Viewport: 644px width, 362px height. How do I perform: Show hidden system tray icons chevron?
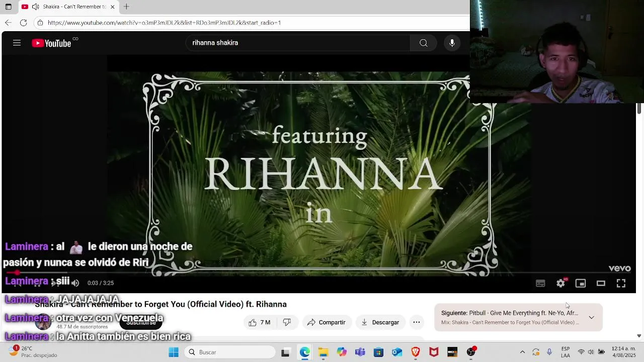click(522, 352)
